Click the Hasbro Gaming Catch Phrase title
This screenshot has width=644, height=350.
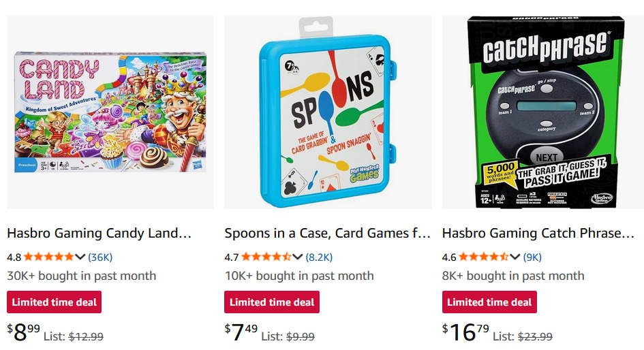(538, 233)
